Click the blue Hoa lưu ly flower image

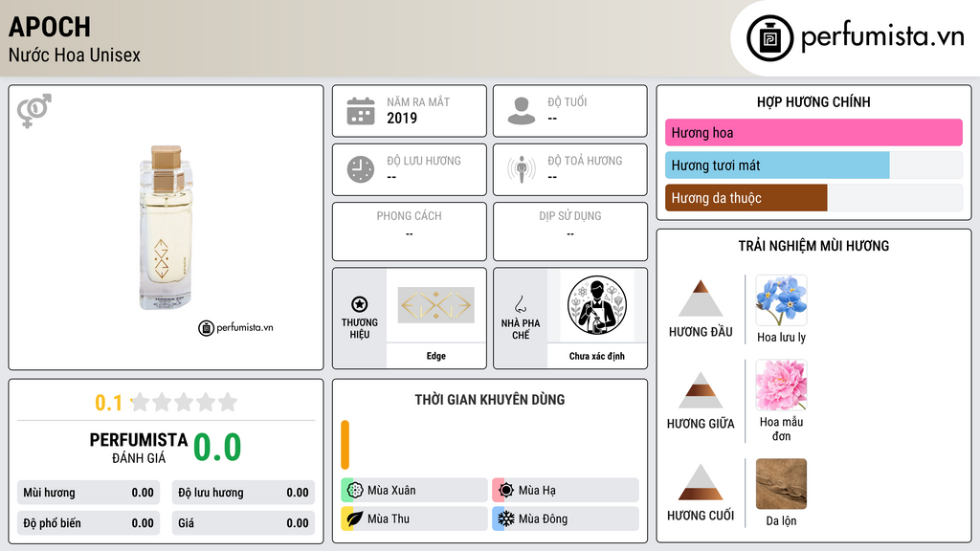781,300
